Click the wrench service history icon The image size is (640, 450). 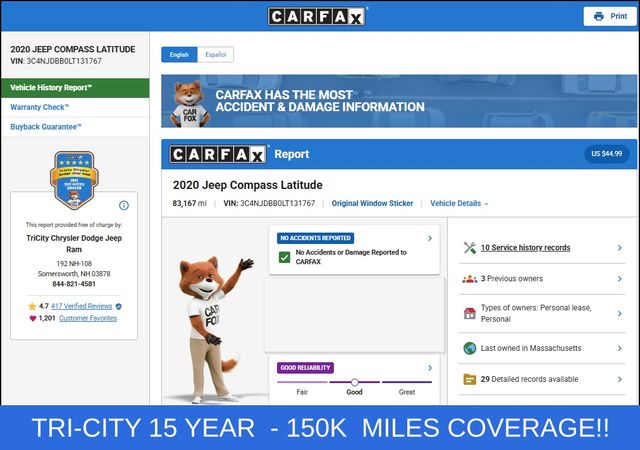[x=469, y=247]
